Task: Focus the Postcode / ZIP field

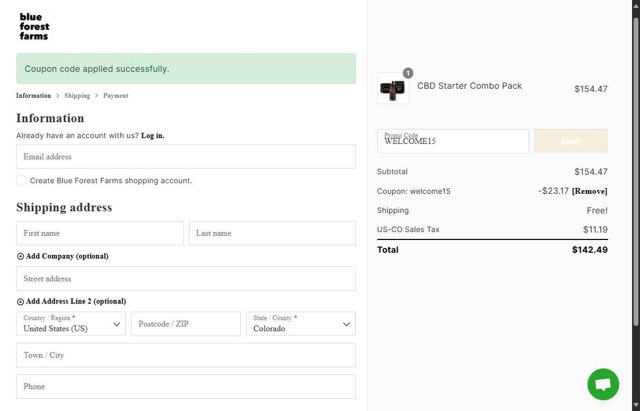Action: point(186,324)
